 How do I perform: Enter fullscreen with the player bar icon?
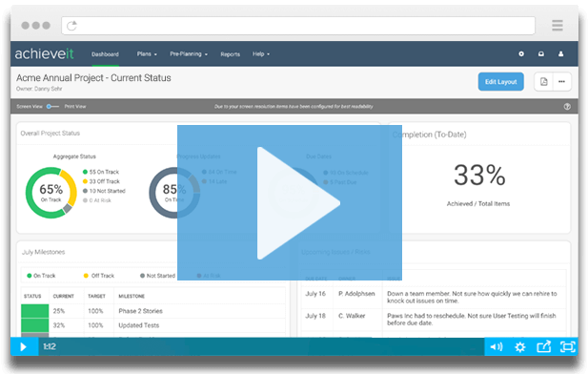click(x=567, y=346)
